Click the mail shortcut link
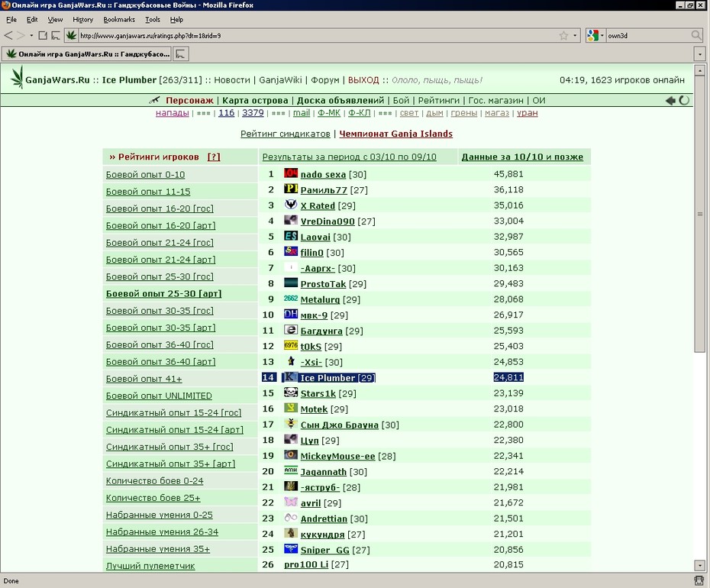710x588 pixels. pos(302,113)
